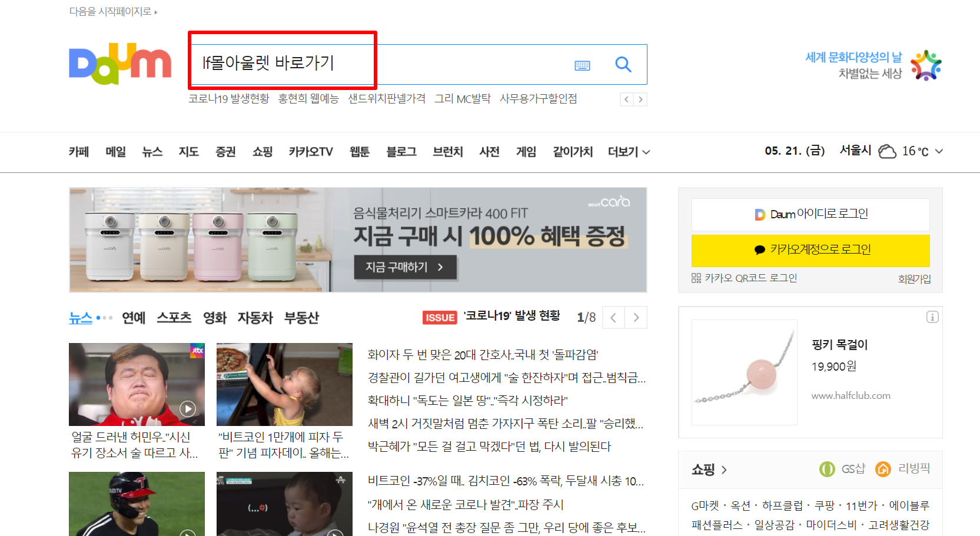980x536 pixels.
Task: Switch to the 부동산 news tab
Action: pos(301,318)
